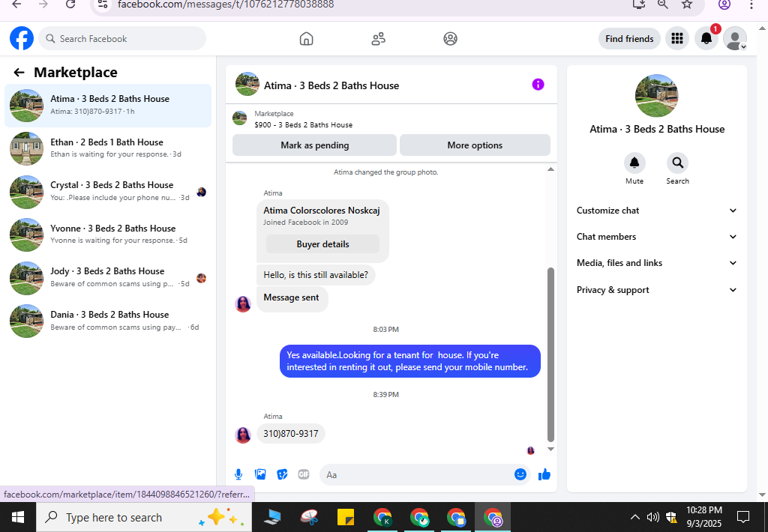Open Snipping Tool taskbar icon

(x=310, y=517)
